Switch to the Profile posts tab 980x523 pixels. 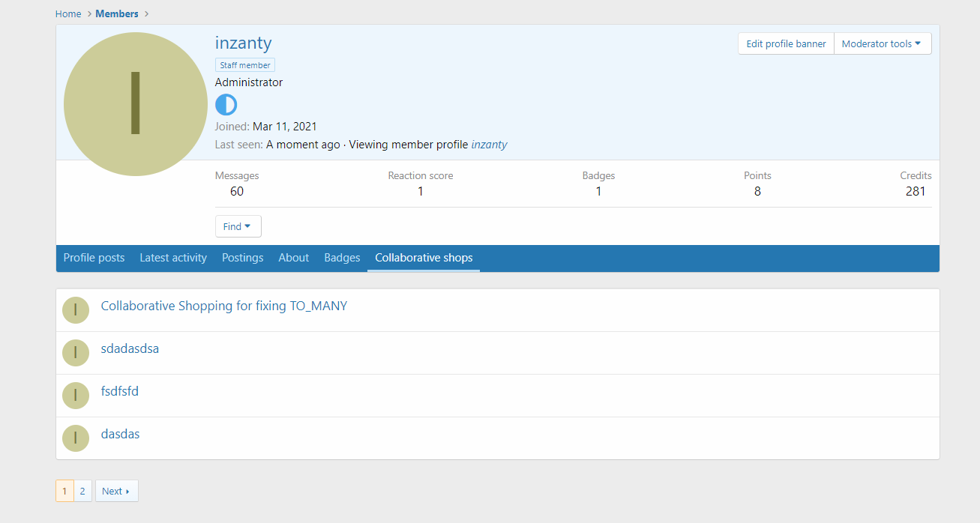coord(94,258)
